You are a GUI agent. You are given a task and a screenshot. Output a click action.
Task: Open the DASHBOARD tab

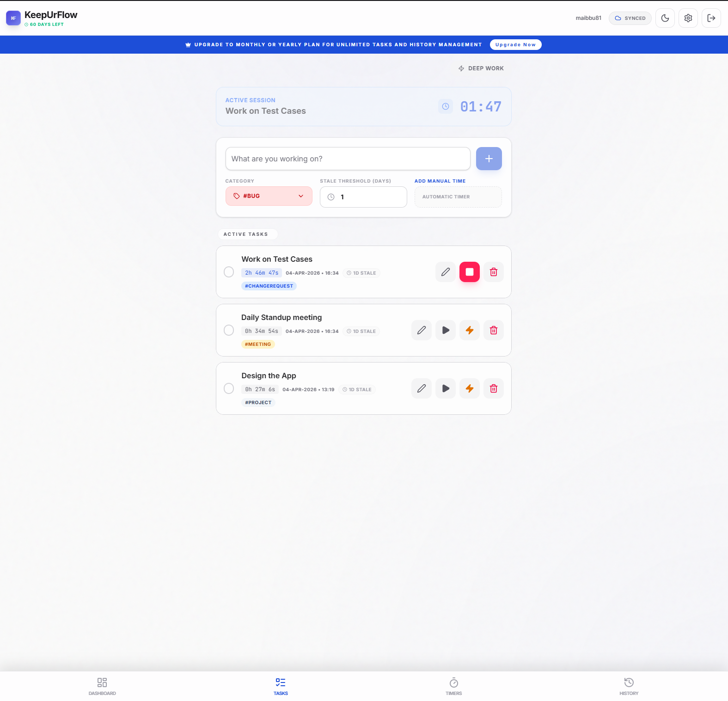click(102, 686)
